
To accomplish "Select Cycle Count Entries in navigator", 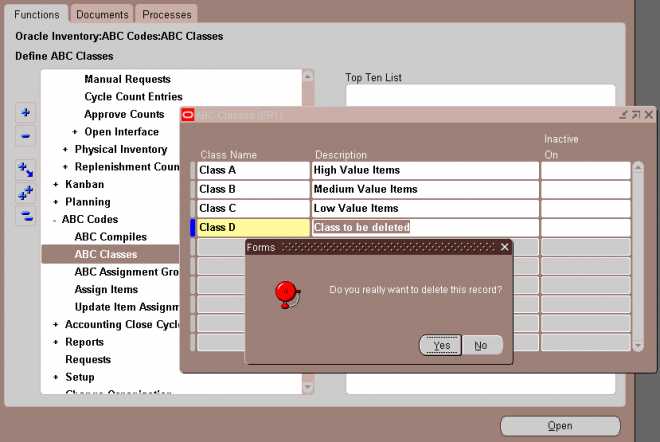I will coord(133,97).
